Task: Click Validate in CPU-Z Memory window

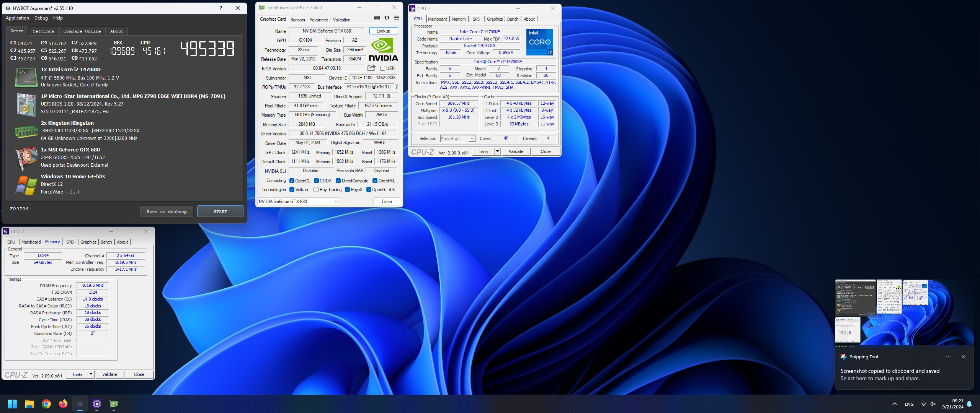Action: coord(109,374)
